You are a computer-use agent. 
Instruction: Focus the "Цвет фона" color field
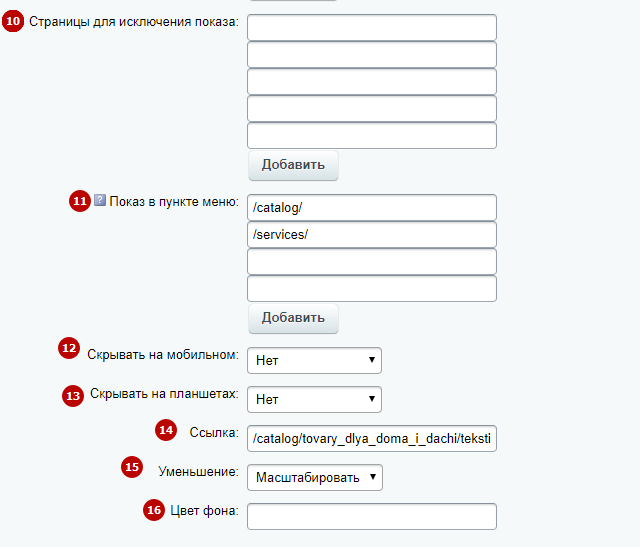[372, 516]
